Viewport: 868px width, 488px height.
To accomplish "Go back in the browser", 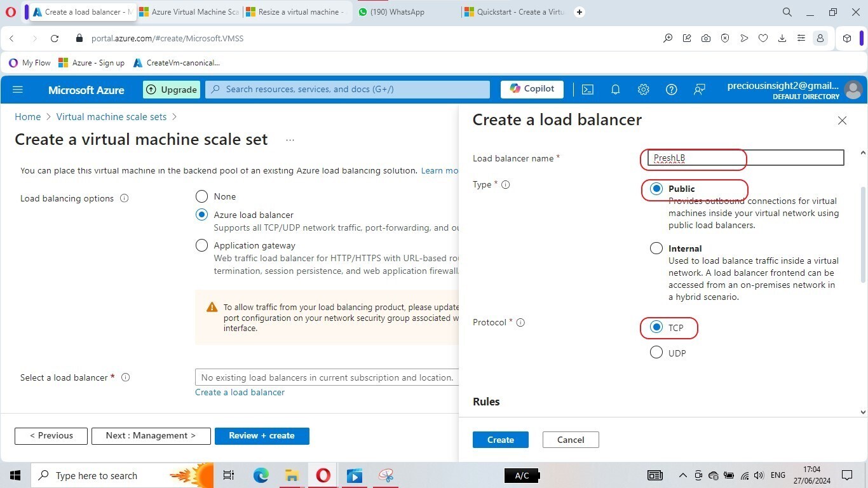I will (x=11, y=38).
